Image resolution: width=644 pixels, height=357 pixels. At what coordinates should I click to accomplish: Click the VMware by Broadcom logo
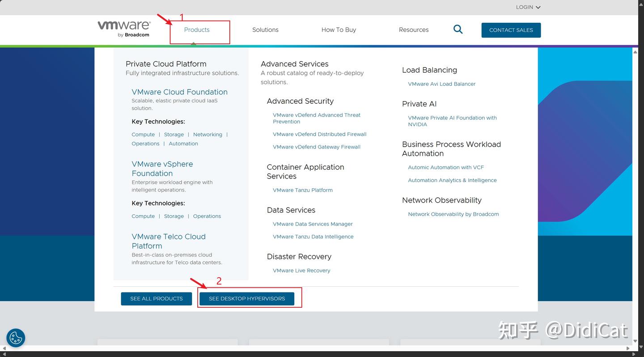click(x=124, y=29)
